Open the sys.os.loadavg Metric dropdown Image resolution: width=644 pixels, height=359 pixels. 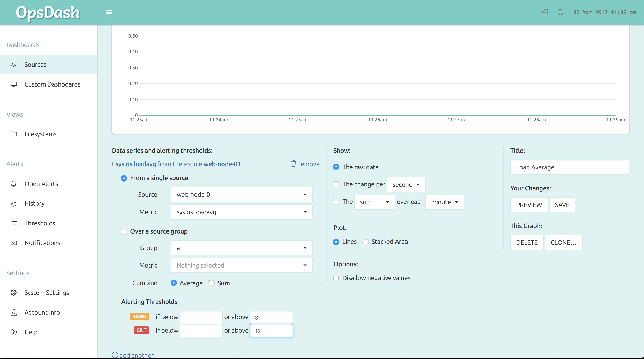click(x=241, y=212)
